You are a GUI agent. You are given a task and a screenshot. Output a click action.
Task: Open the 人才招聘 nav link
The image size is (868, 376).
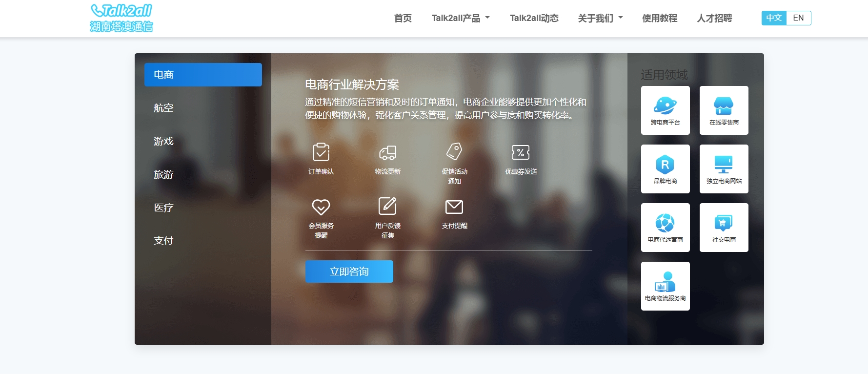point(714,18)
